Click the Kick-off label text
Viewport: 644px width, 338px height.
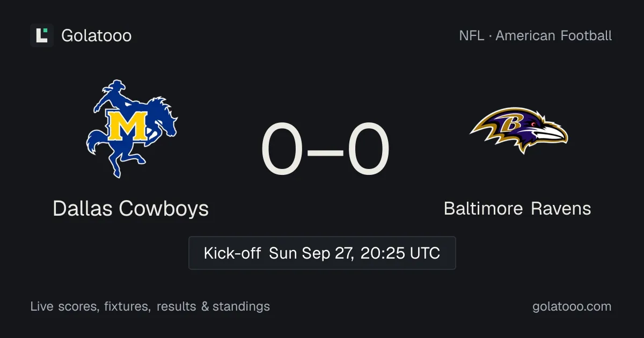tap(232, 253)
